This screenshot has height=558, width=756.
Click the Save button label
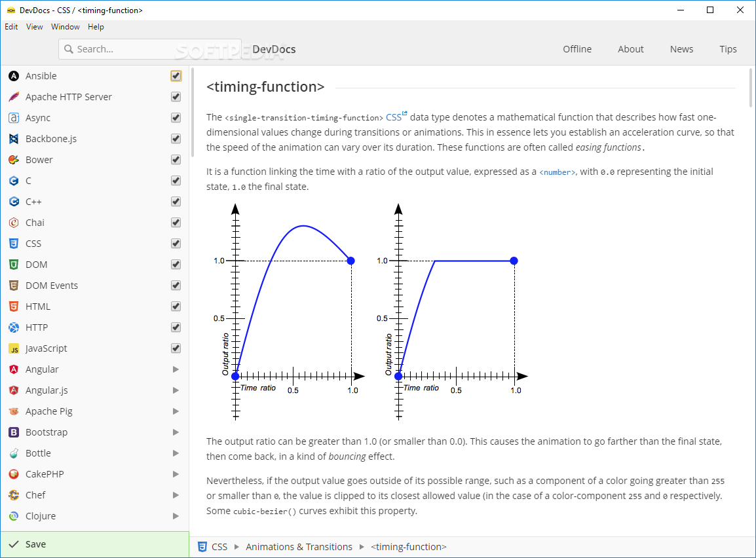35,544
